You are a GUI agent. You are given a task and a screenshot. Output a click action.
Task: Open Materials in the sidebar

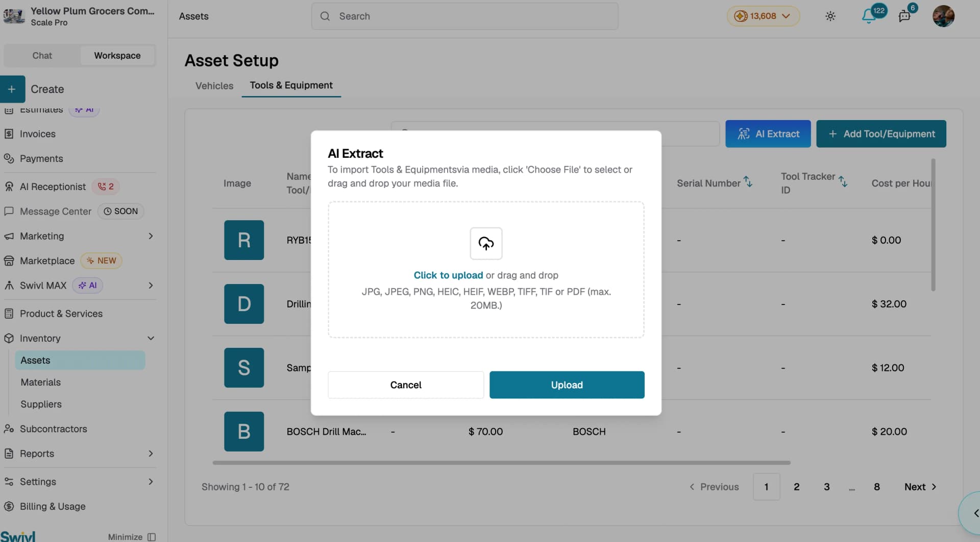(x=40, y=382)
